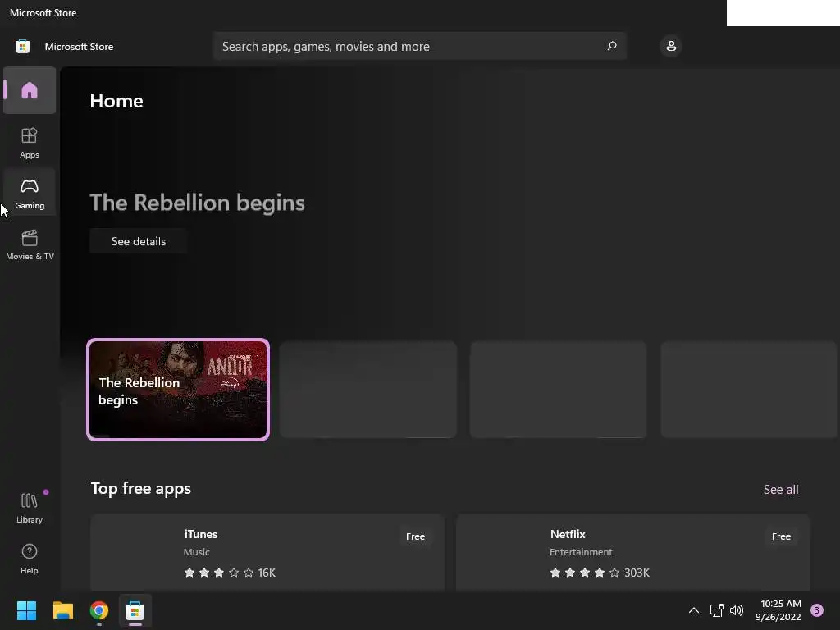Click Entertainment category under Netflix
Image resolution: width=840 pixels, height=630 pixels.
tap(581, 552)
